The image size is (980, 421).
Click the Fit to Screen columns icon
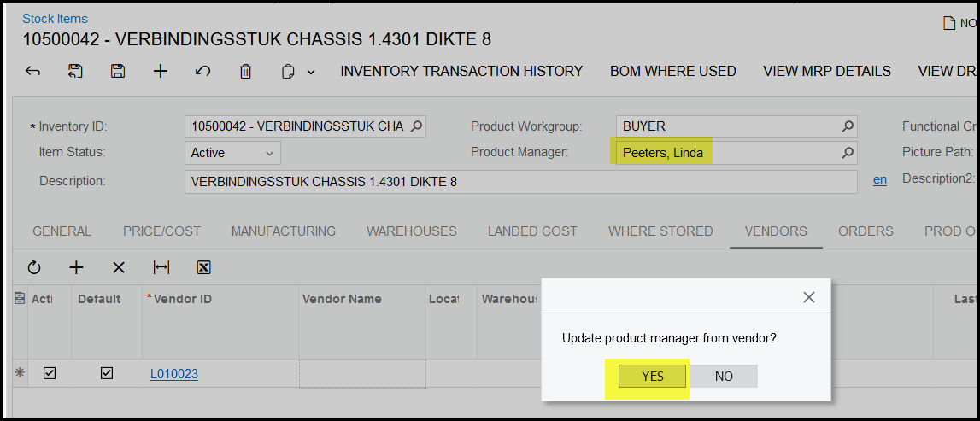[x=161, y=267]
